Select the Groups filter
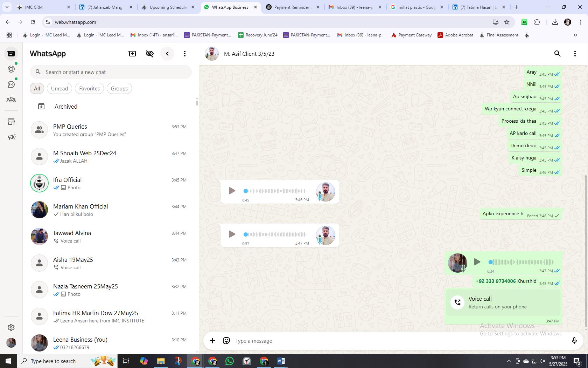The image size is (588, 368). (119, 88)
